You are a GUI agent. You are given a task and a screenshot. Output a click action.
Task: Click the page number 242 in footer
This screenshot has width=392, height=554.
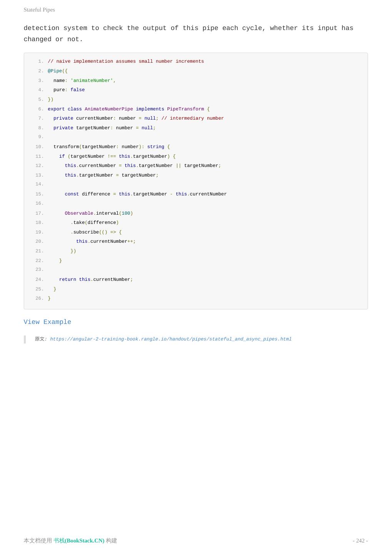(360, 541)
